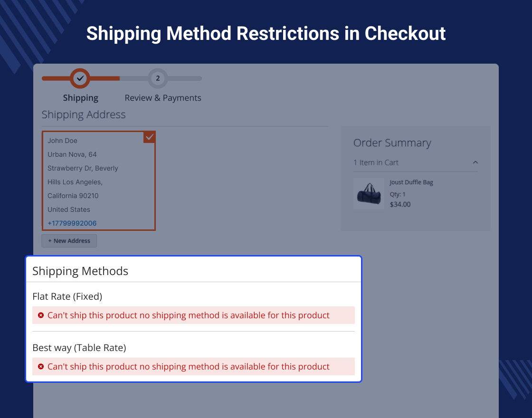This screenshot has height=418, width=532.
Task: Click the + New Address button
Action: pyautogui.click(x=69, y=241)
